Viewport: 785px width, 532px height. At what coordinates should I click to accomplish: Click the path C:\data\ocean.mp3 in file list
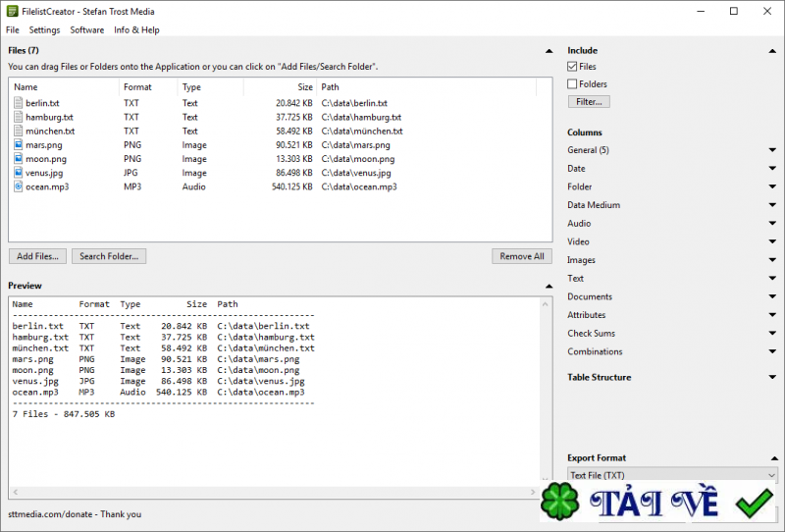coord(359,186)
